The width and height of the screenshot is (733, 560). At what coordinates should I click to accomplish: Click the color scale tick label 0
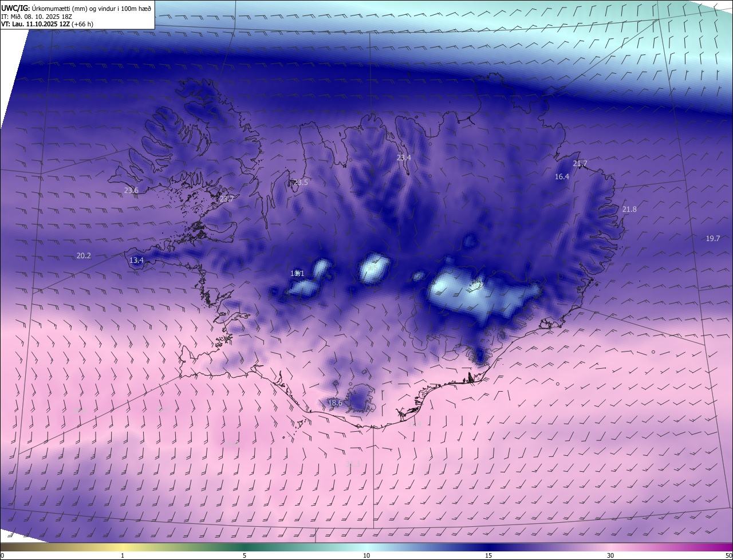click(2, 555)
